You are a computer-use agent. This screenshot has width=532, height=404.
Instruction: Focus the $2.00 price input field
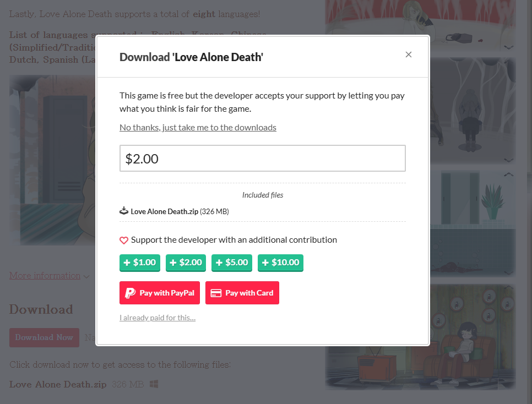263,159
